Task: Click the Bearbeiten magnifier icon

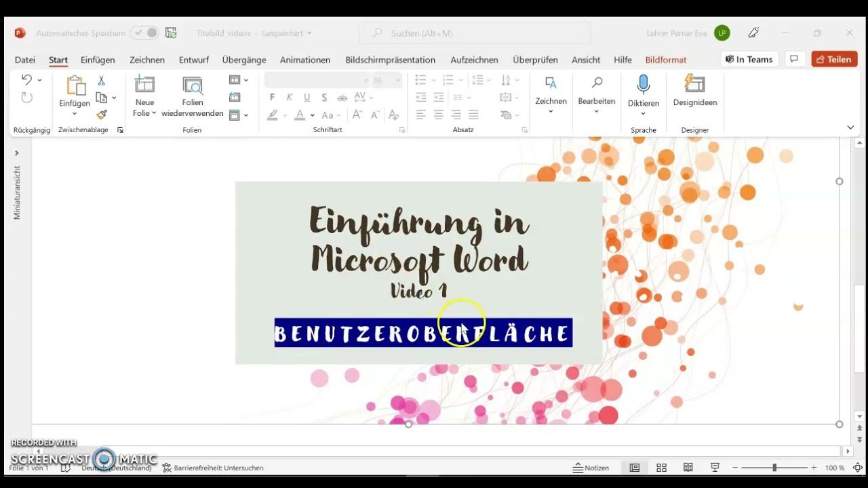Action: click(597, 83)
